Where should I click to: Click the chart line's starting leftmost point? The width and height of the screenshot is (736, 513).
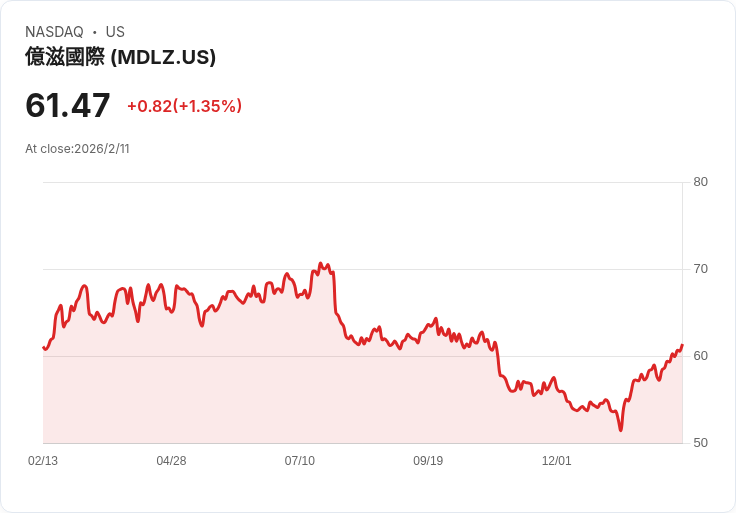tap(43, 348)
